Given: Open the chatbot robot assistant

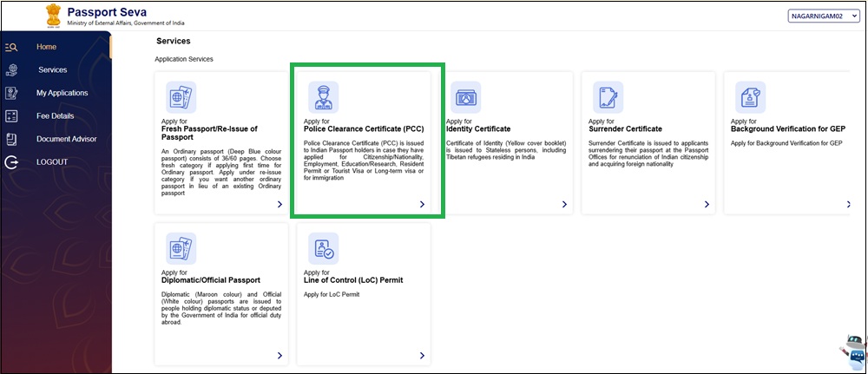Looking at the screenshot, I should pos(855,351).
